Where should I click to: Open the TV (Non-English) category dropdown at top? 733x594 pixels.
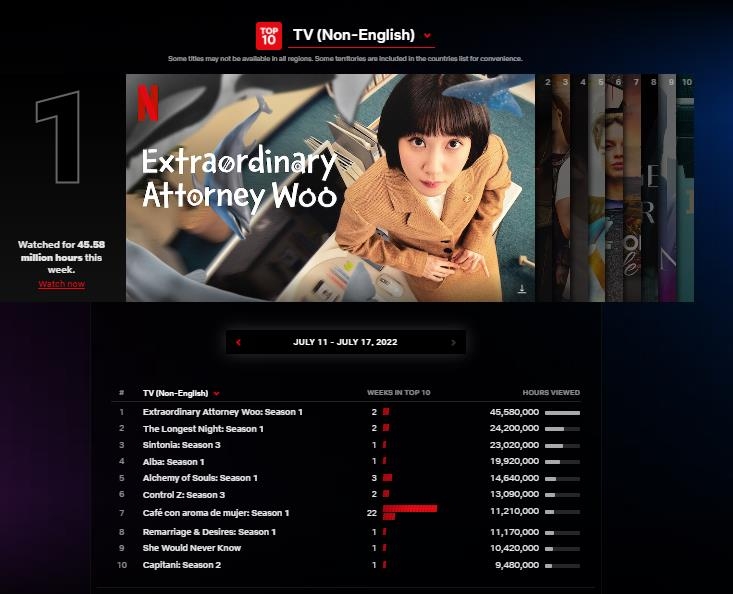click(362, 35)
